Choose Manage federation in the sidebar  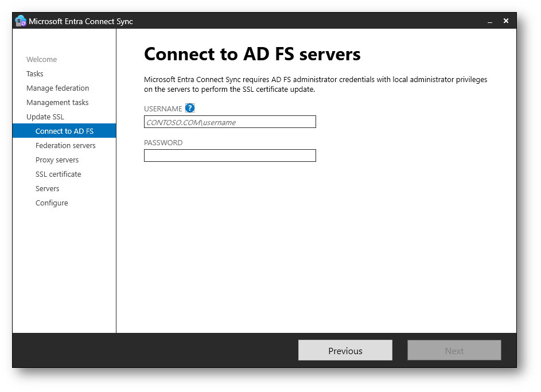pyautogui.click(x=57, y=88)
